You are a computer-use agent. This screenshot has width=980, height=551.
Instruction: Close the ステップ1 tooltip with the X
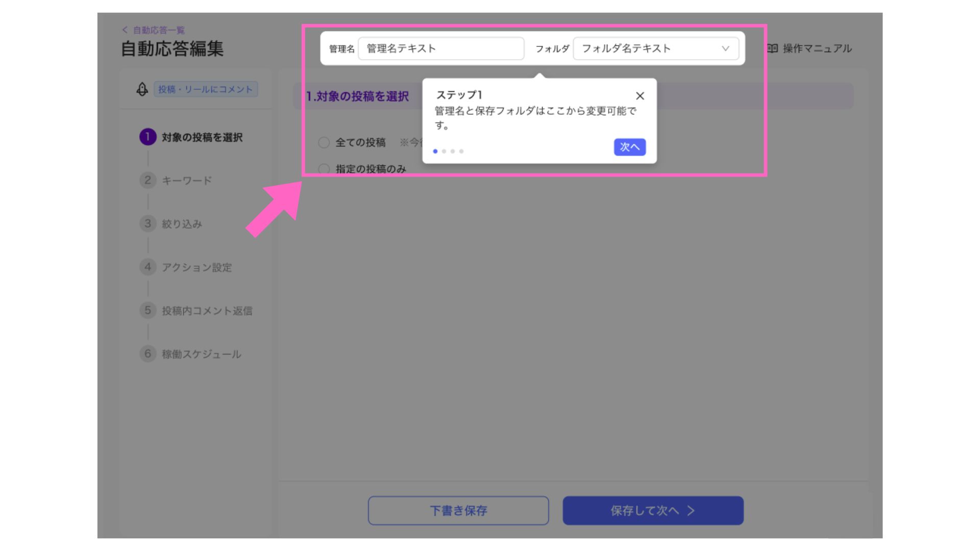tap(640, 96)
